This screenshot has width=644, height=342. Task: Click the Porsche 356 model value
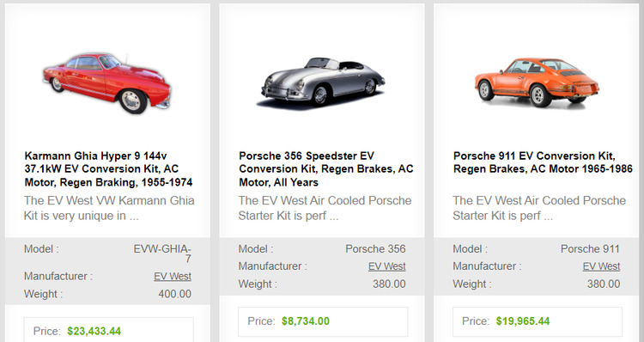[x=375, y=249]
